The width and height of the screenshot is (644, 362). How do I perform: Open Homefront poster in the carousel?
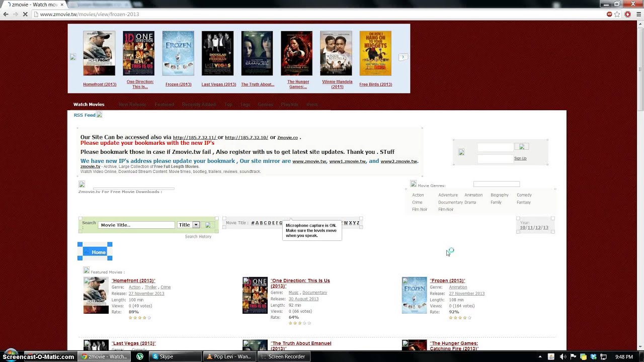point(99,53)
